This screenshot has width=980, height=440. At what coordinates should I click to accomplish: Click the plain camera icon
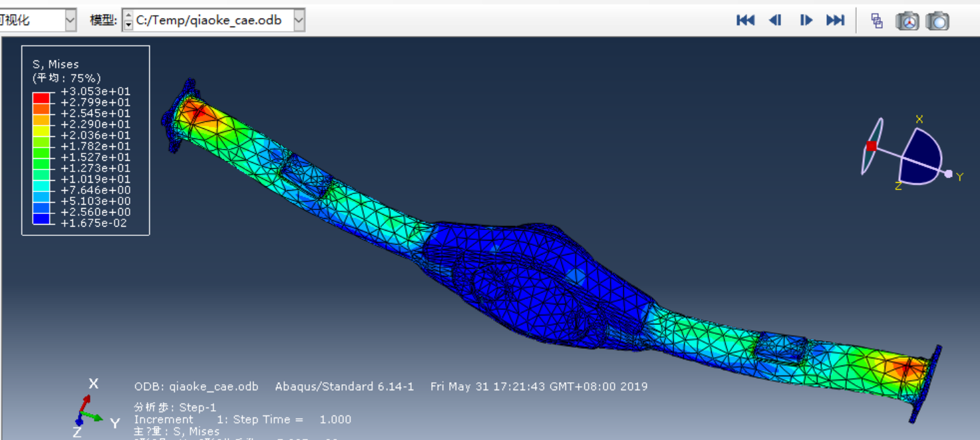[937, 21]
